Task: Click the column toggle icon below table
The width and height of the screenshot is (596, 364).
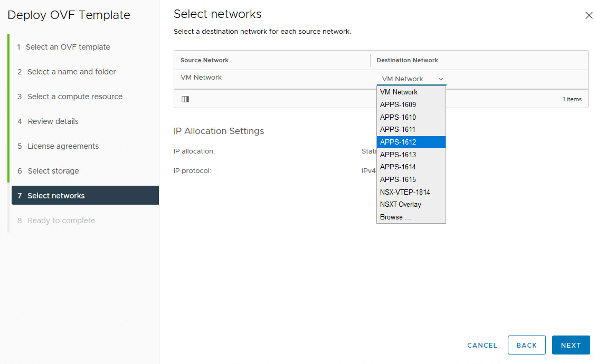Action: 185,99
